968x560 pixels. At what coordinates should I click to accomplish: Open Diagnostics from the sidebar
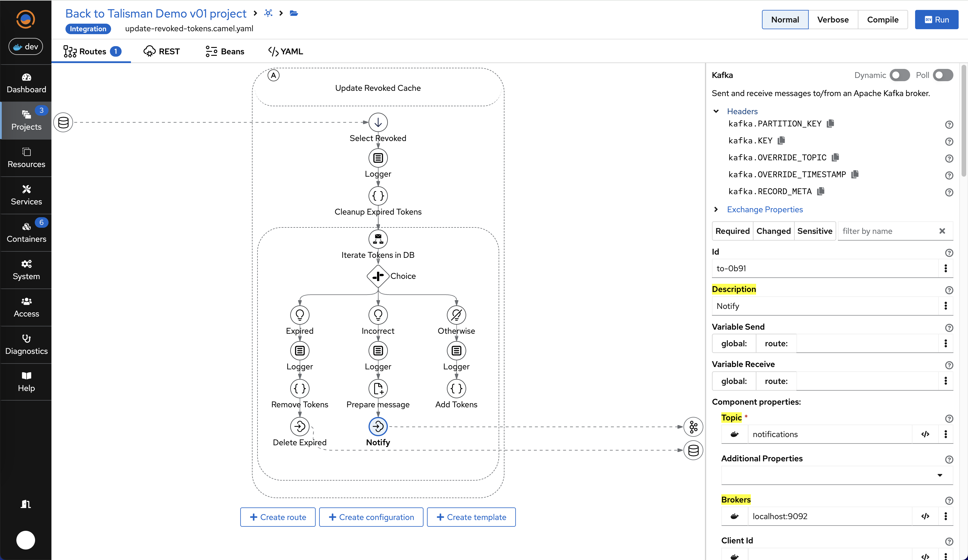[x=26, y=344]
